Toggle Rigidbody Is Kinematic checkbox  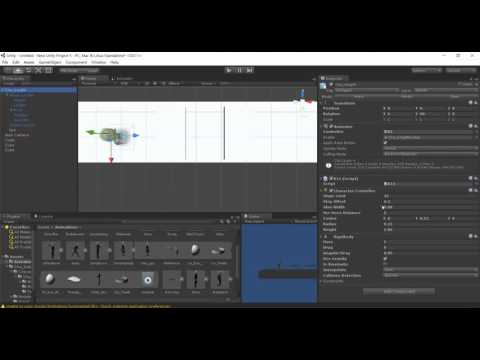point(385,264)
